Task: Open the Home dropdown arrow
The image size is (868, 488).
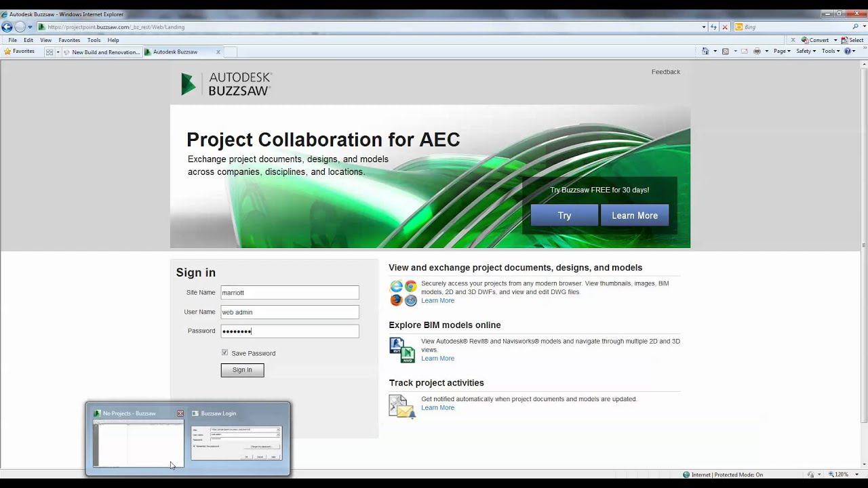Action: click(x=715, y=52)
